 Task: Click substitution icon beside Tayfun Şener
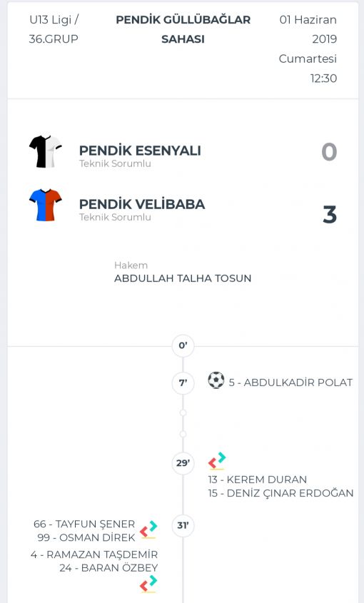coord(148,529)
